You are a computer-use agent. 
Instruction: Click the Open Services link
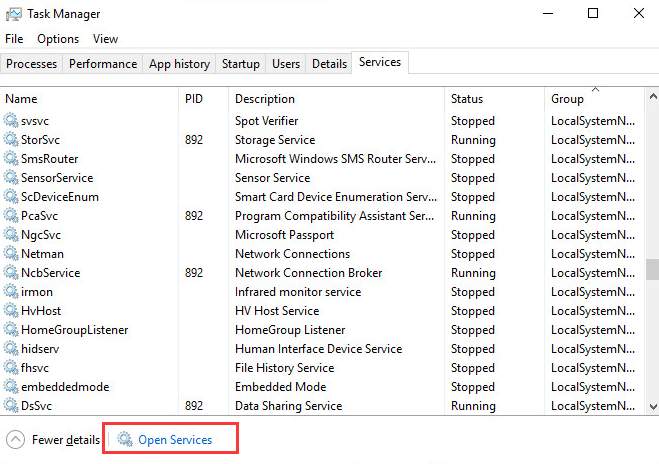point(175,439)
